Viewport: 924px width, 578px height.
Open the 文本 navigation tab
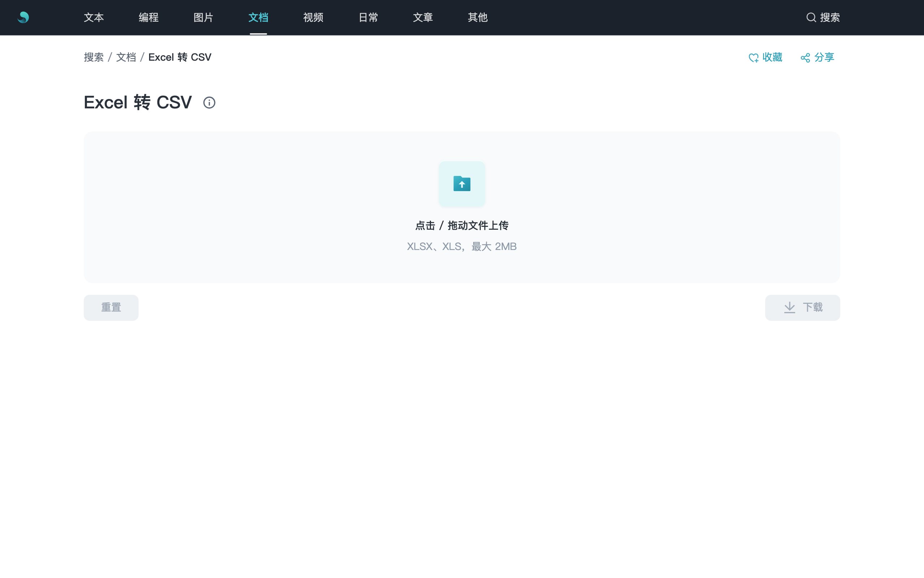click(93, 18)
